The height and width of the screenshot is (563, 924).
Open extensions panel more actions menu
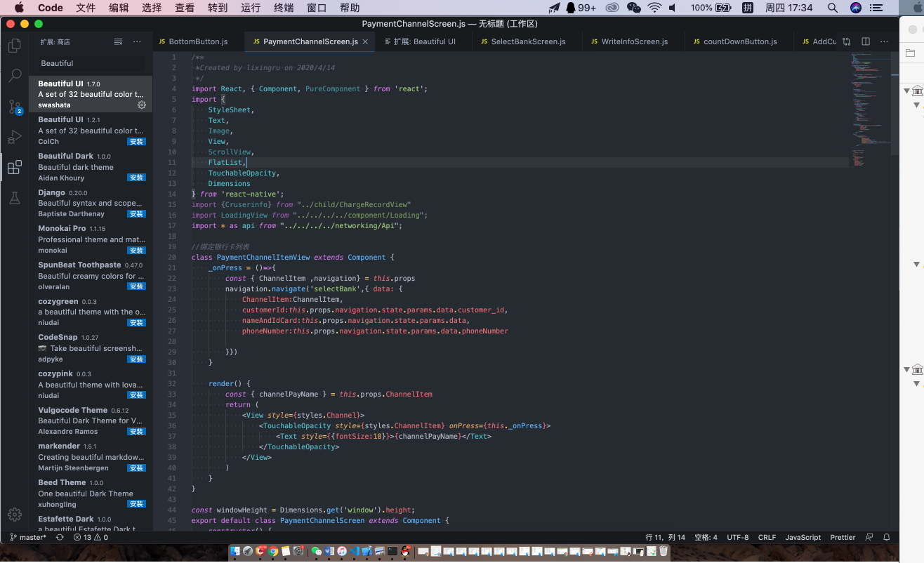(137, 42)
